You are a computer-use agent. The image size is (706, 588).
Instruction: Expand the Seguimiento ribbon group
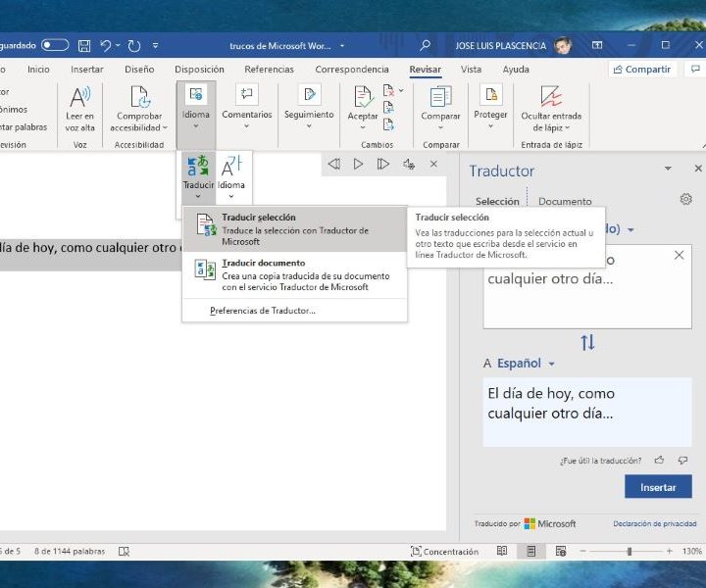click(309, 108)
